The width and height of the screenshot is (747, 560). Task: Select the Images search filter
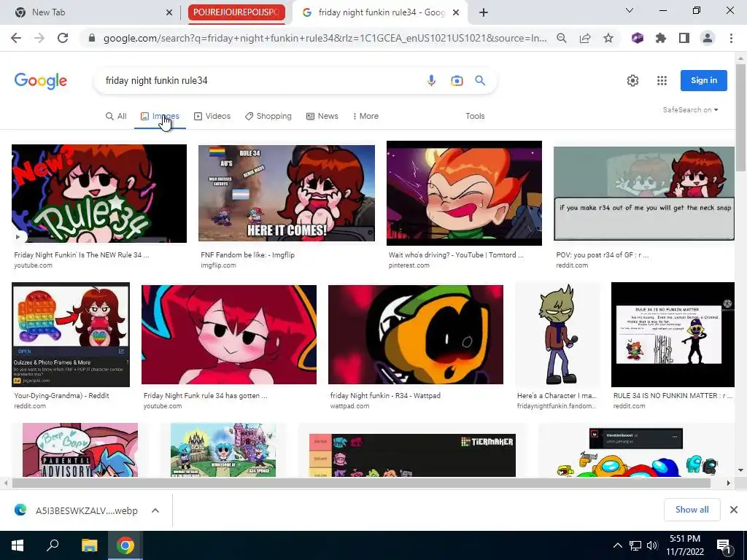tap(160, 116)
